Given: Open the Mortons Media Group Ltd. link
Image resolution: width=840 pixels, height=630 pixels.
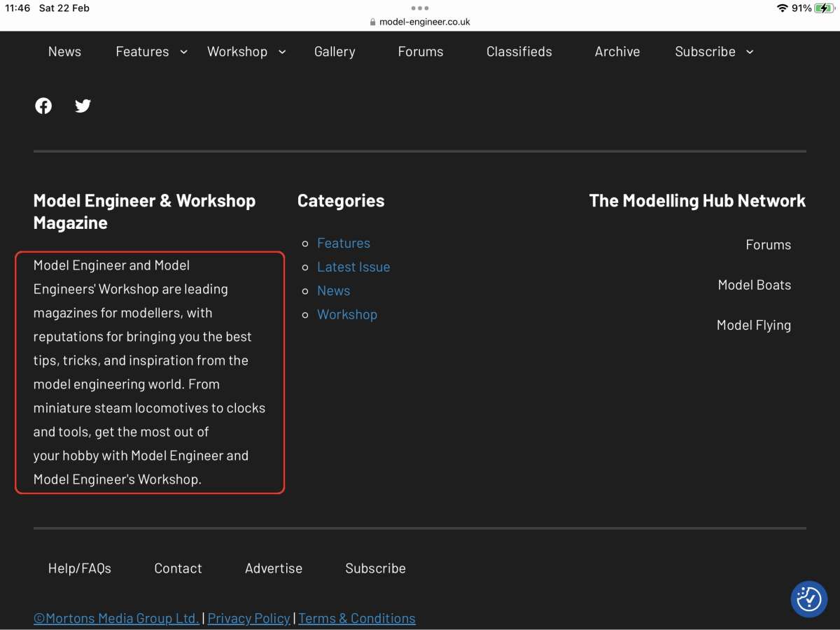Looking at the screenshot, I should pos(116,618).
